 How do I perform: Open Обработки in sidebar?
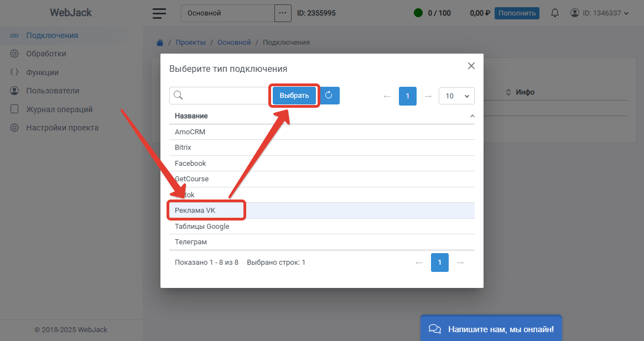coord(46,54)
